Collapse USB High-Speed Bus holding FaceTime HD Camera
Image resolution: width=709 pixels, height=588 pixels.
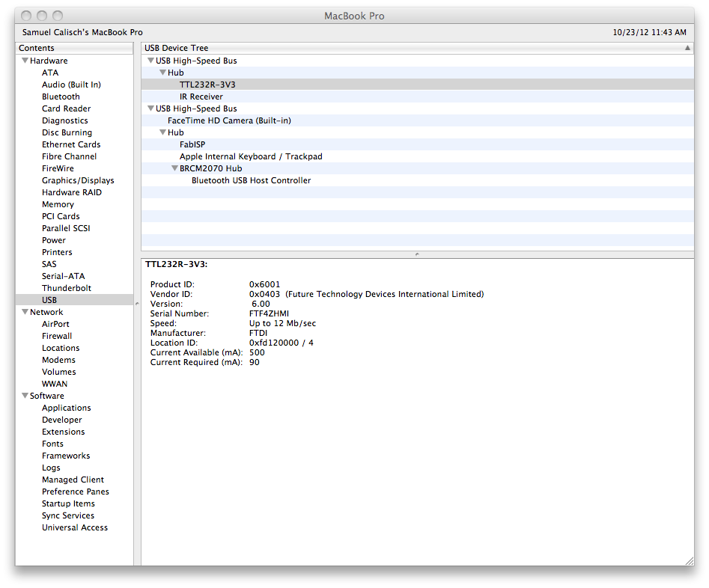(x=151, y=108)
